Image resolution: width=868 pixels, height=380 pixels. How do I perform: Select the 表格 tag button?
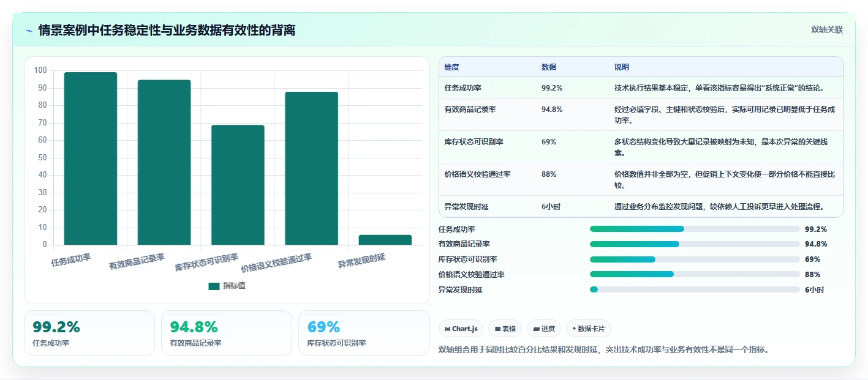[x=505, y=329]
